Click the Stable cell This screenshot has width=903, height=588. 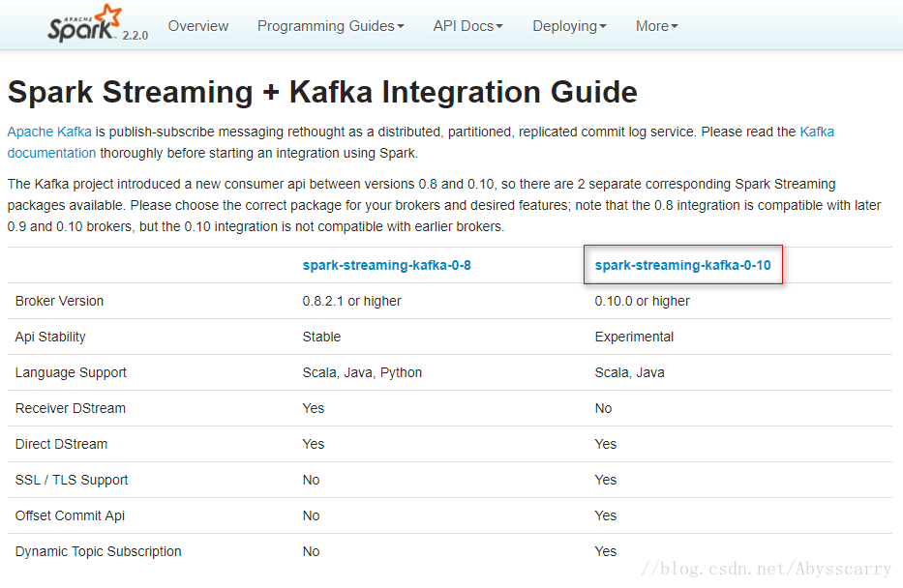pyautogui.click(x=321, y=337)
